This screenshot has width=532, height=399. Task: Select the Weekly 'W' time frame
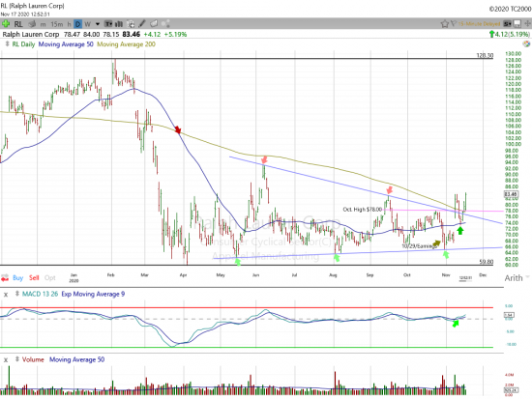coord(87,24)
